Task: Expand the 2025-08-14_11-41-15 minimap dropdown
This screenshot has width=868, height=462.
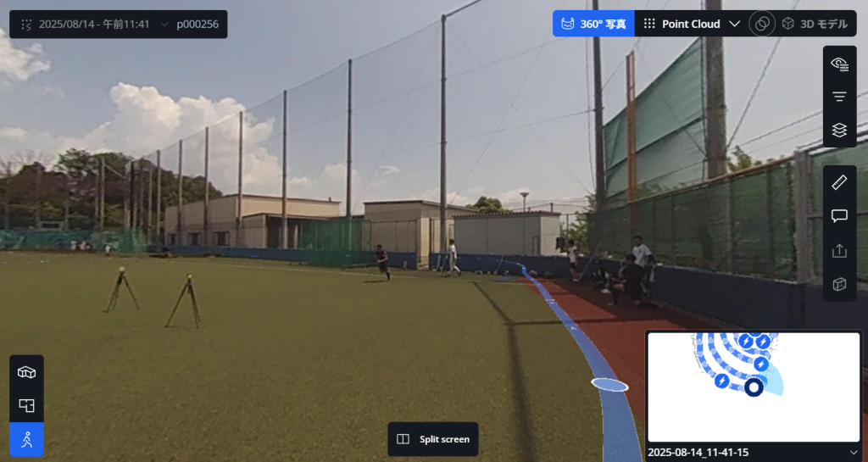Action: point(853,453)
